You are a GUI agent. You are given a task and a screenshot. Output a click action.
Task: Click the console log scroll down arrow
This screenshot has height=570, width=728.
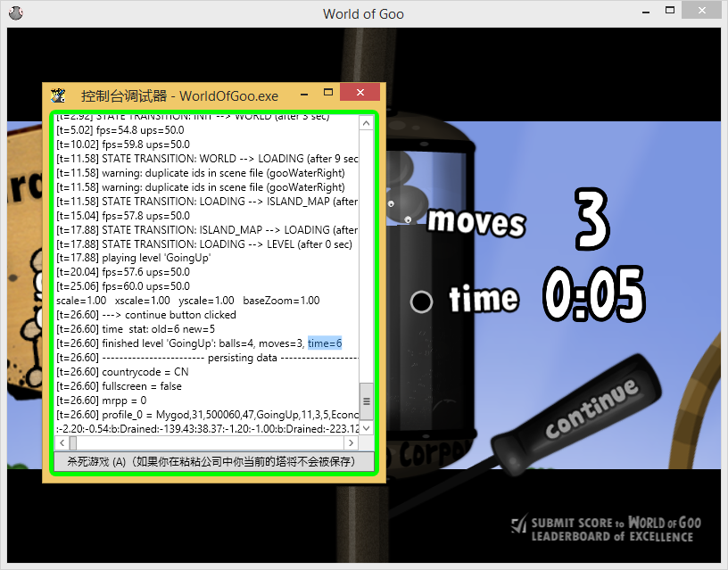point(366,428)
